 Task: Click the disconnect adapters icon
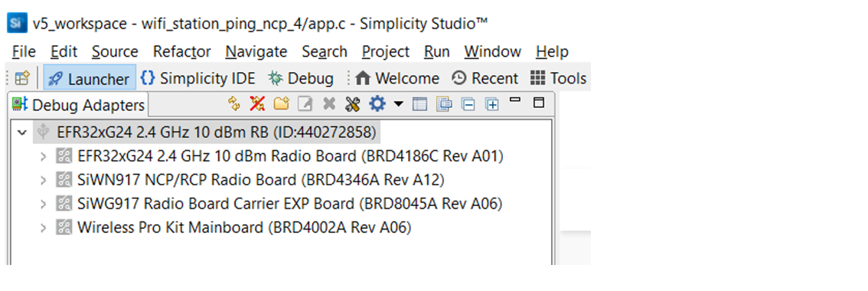[x=257, y=103]
